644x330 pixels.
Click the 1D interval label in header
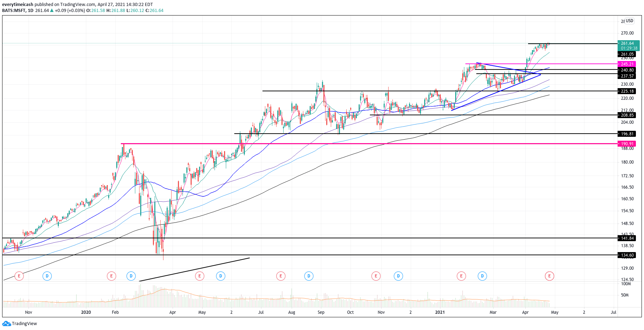click(x=31, y=11)
